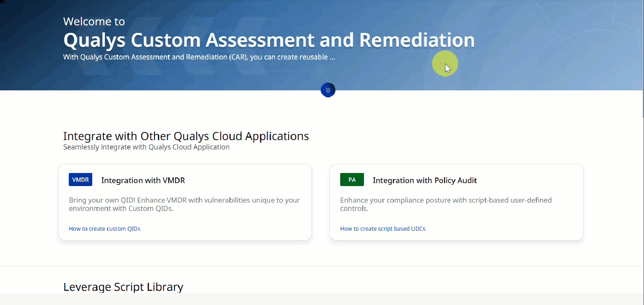Viewport: 644px width, 305px height.
Task: Click the 'Qualys Custom Assessment and Remediation' heading
Action: 269,40
